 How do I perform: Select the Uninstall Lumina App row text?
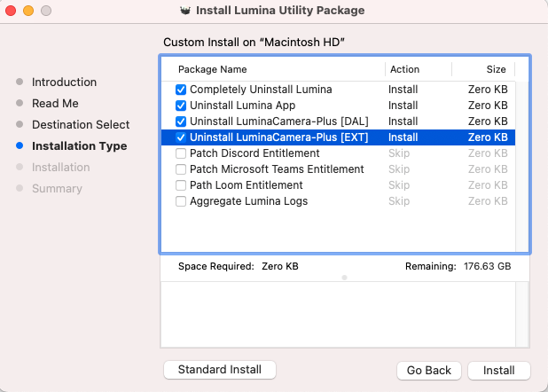tap(243, 106)
